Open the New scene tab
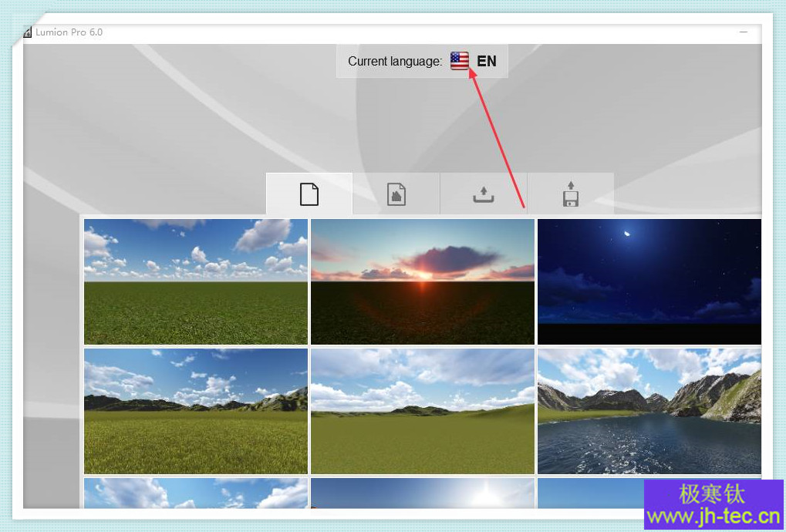The width and height of the screenshot is (786, 532). pyautogui.click(x=309, y=194)
